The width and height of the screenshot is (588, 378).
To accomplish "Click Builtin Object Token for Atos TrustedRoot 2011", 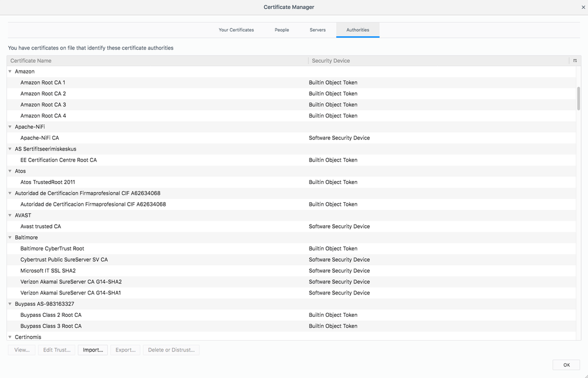I will click(x=333, y=182).
